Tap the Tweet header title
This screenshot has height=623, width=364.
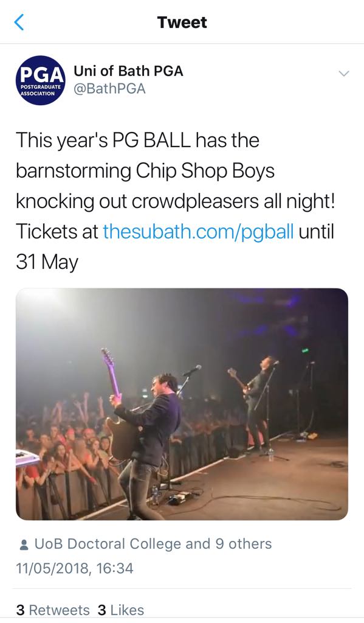click(182, 23)
